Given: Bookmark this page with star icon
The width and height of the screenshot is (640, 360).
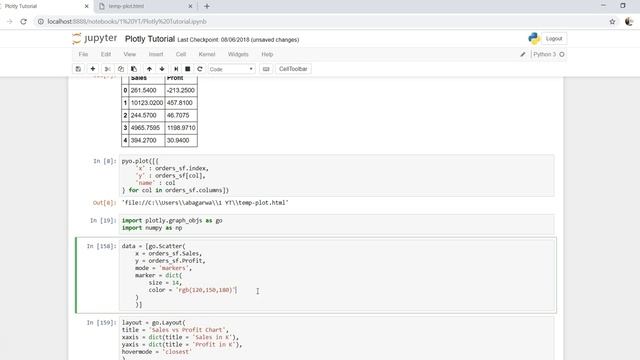Looking at the screenshot, I should point(612,22).
